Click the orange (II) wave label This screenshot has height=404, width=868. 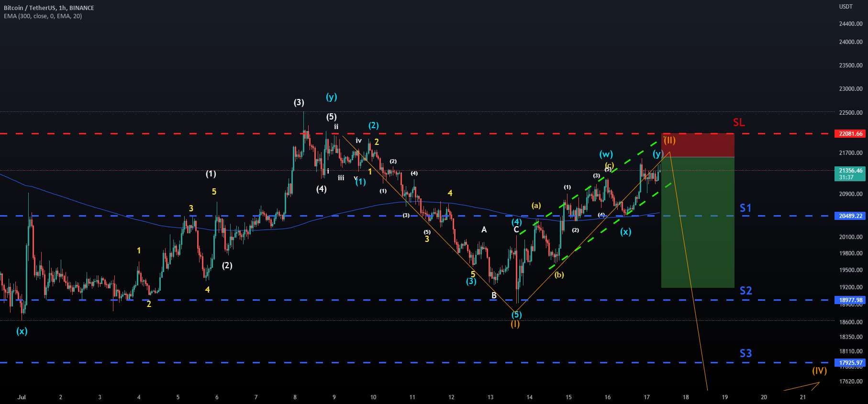point(669,140)
